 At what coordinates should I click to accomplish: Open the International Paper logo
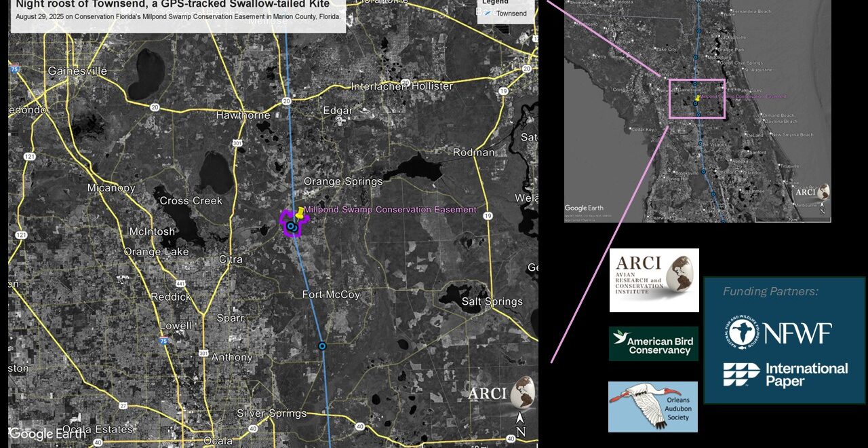click(785, 374)
